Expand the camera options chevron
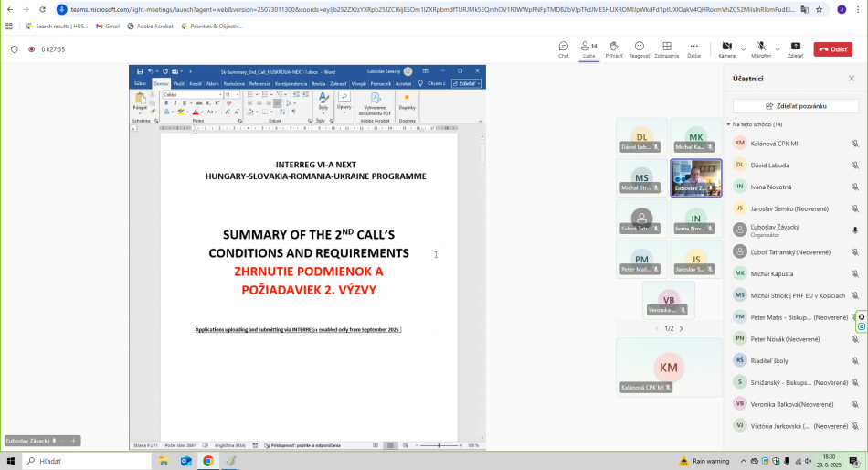 pyautogui.click(x=743, y=48)
